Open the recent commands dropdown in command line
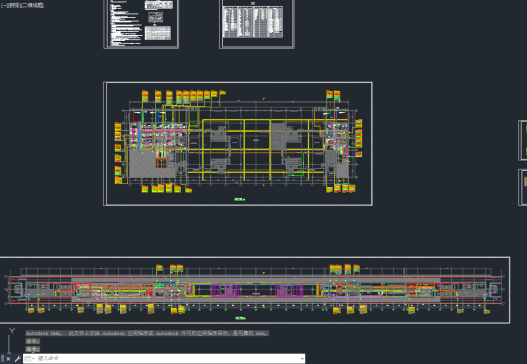527x364 pixels. (29, 359)
